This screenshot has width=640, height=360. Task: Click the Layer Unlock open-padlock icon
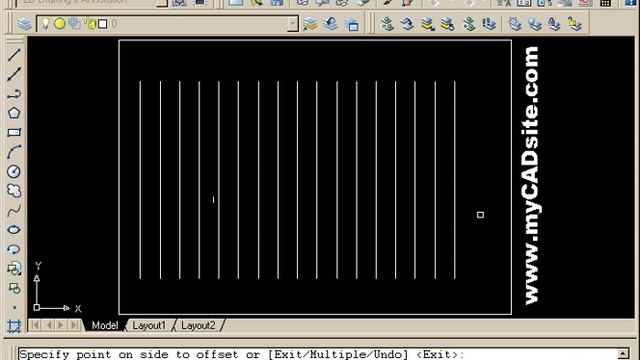point(574,24)
